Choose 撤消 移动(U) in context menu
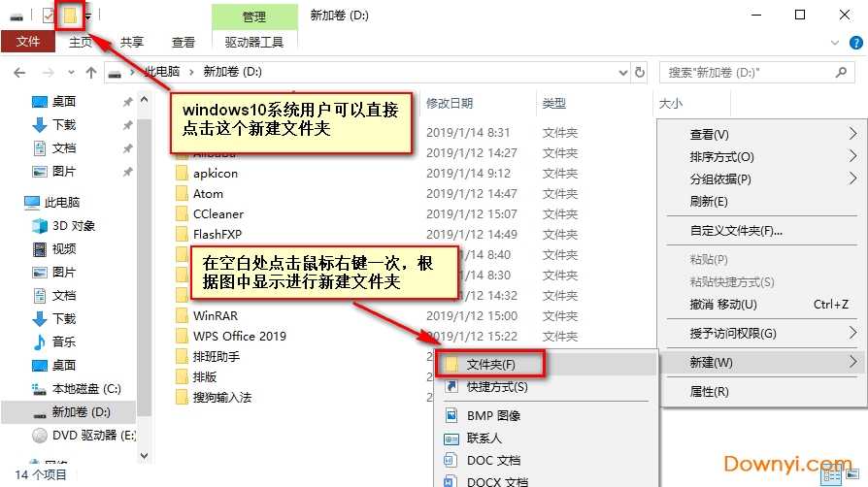 point(762,304)
